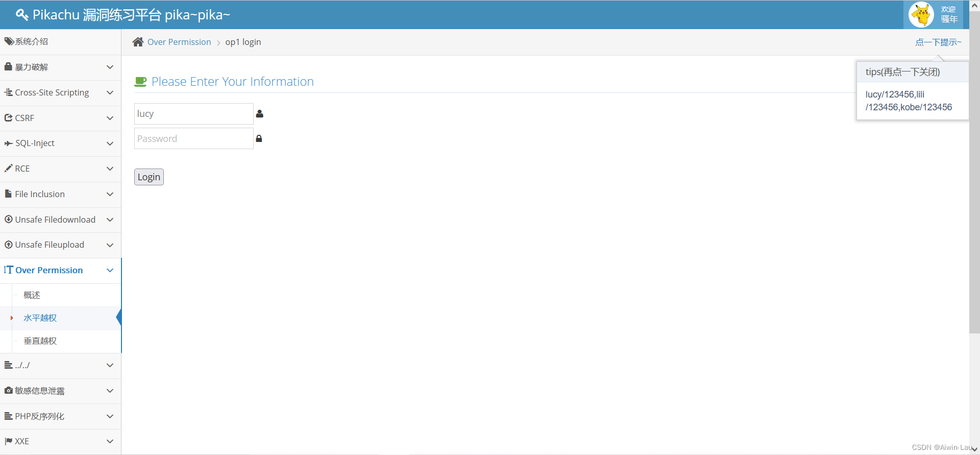Open the 概述 submenu item

60,295
